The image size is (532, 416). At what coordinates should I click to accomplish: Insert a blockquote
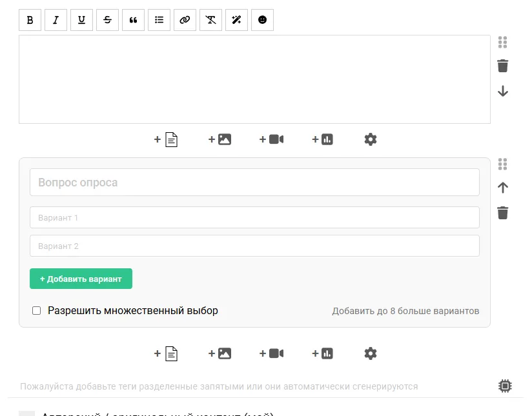point(133,20)
